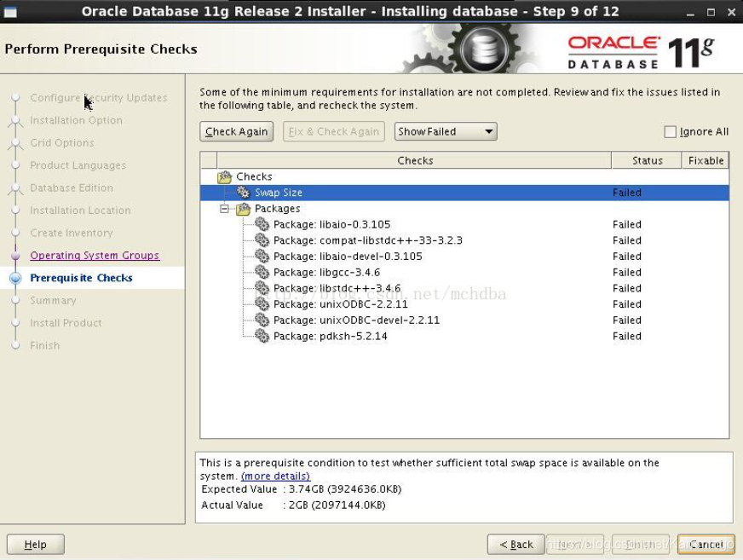Viewport: 743px width, 560px height.
Task: Click the Prerequisite Checks step bullet
Action: (x=15, y=278)
